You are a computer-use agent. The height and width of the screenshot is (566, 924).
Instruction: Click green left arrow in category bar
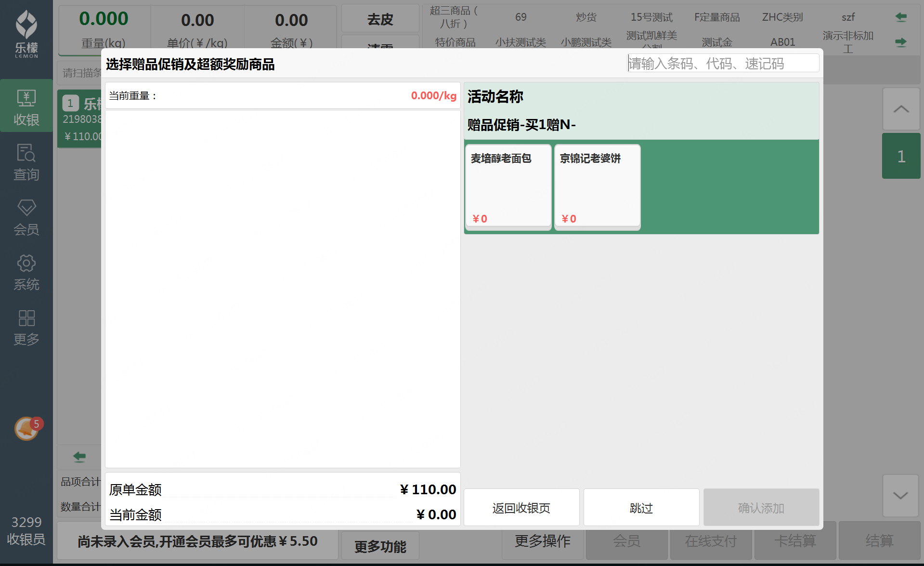coord(901,17)
